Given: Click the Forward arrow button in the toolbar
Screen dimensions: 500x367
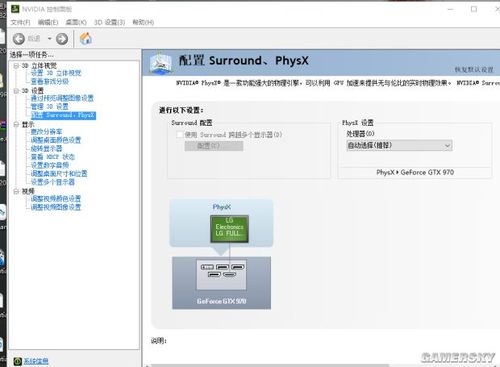Looking at the screenshot, I should click(x=62, y=39).
